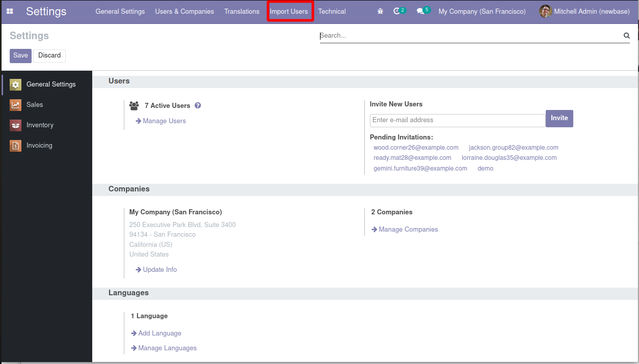Open the Manage Companies link

[405, 230]
